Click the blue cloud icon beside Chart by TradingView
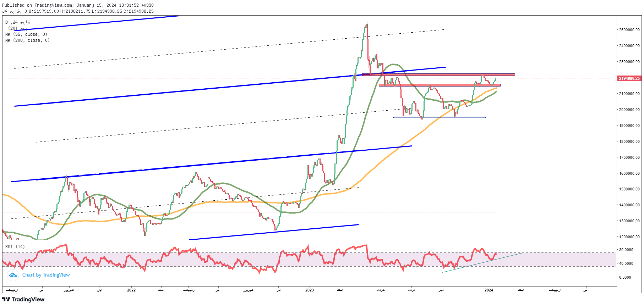The height and width of the screenshot is (306, 644). click(13, 275)
